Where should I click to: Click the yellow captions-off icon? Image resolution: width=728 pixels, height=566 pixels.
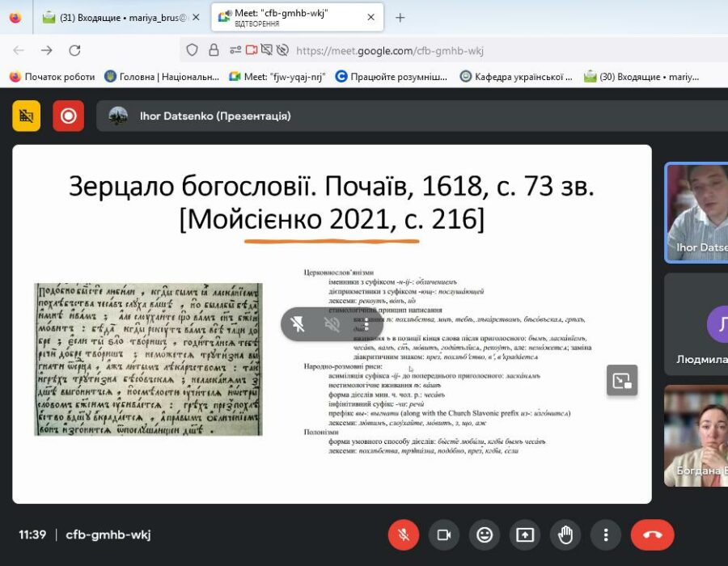click(x=26, y=116)
